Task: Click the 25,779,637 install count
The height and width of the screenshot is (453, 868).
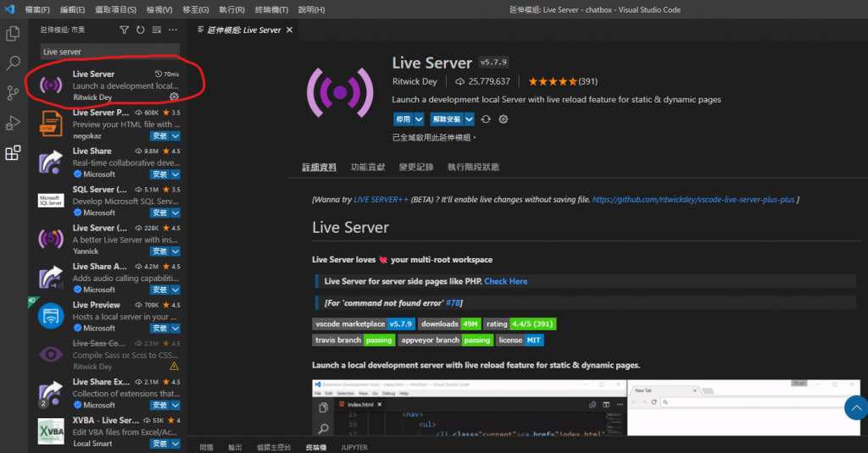Action: pos(482,81)
